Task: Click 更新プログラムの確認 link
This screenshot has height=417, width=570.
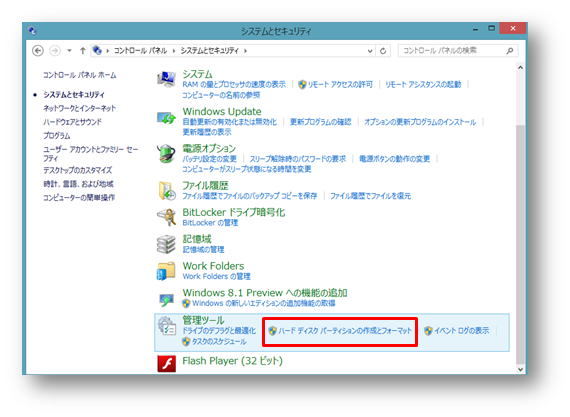Action: pos(321,122)
